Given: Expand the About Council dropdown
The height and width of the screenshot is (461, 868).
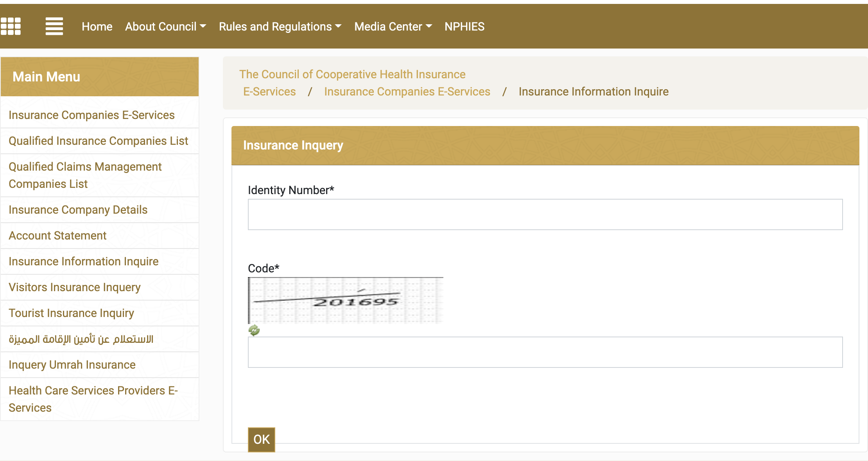Looking at the screenshot, I should [x=165, y=27].
